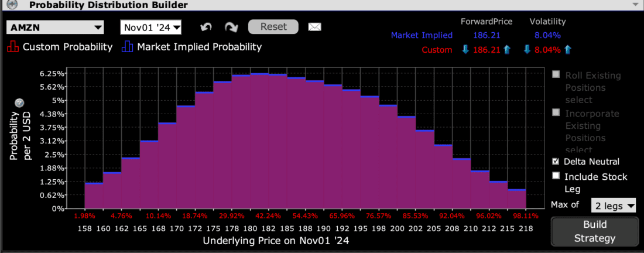Viewport: 644px width, 253px height.
Task: Increase Custom forward price with up arrow
Action: [x=507, y=50]
